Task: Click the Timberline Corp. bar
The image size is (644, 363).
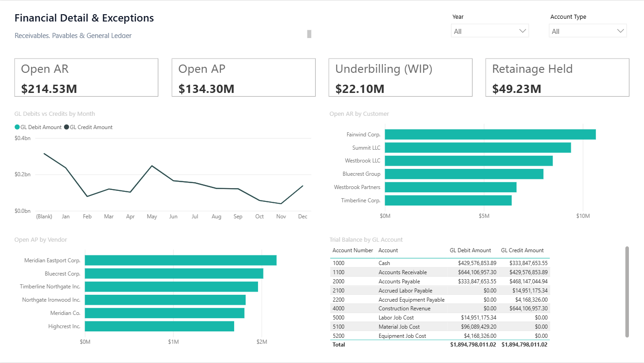Action: click(x=448, y=200)
